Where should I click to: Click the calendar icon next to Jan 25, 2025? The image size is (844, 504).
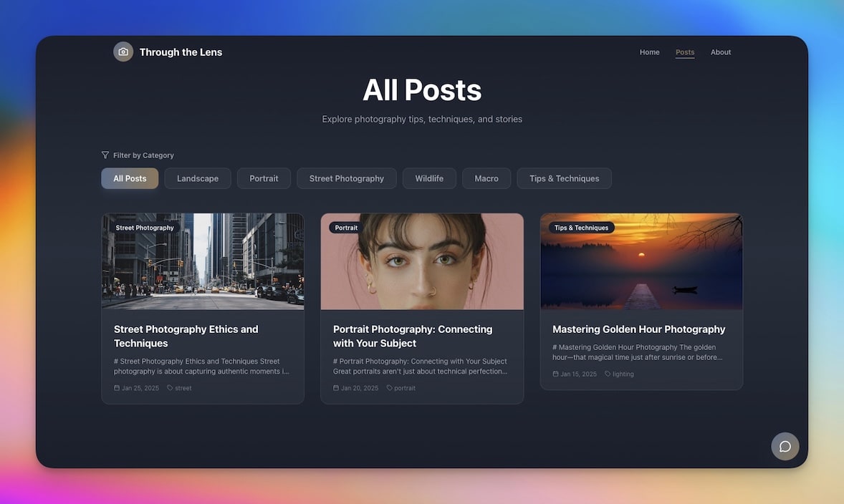tap(117, 387)
